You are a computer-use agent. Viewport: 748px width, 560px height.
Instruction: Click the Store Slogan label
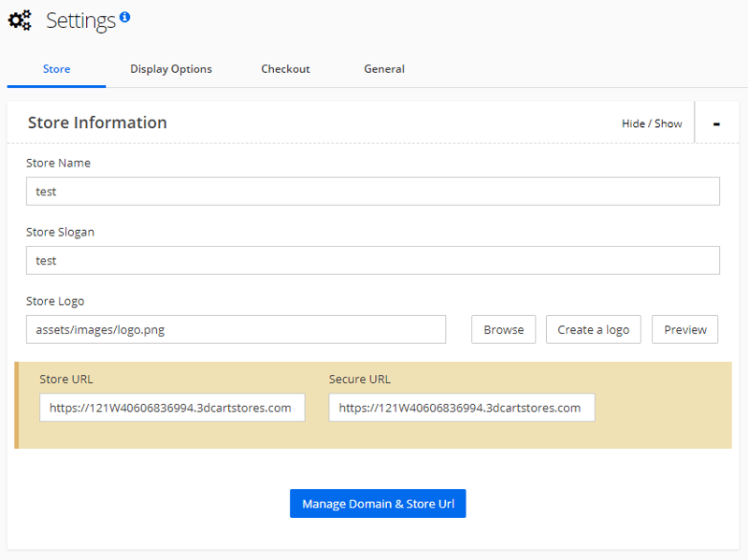(x=60, y=232)
